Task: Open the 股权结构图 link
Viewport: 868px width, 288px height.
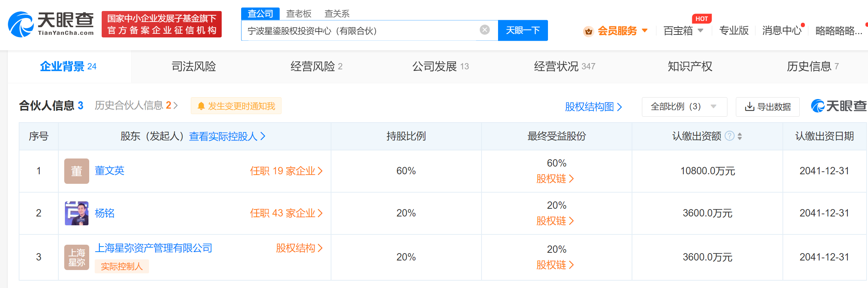Action: [593, 107]
